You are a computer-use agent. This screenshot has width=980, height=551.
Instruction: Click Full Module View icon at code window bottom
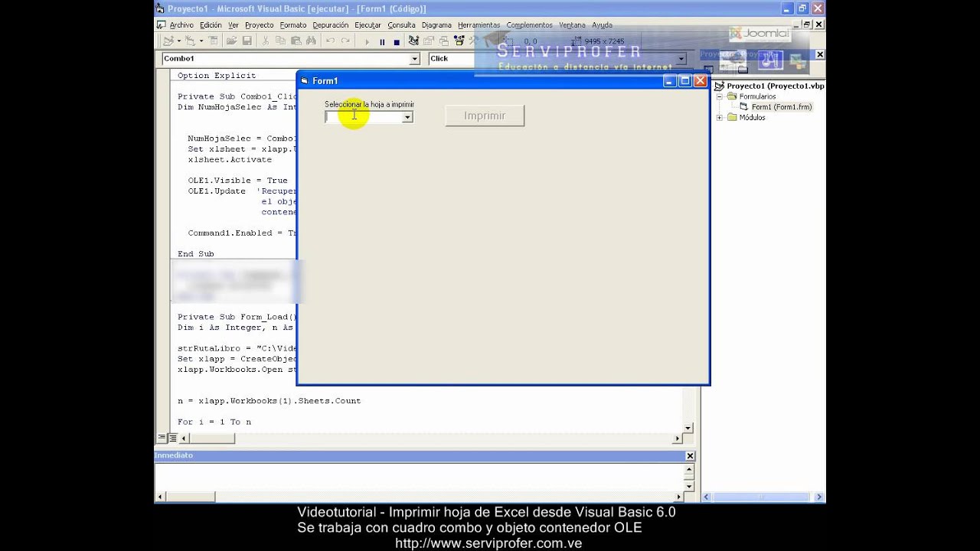click(173, 439)
